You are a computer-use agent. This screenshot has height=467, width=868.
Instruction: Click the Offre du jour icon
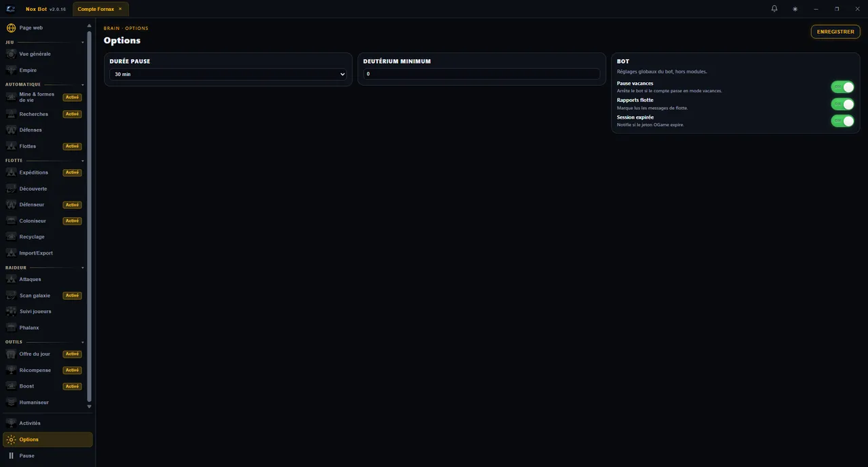(x=11, y=354)
